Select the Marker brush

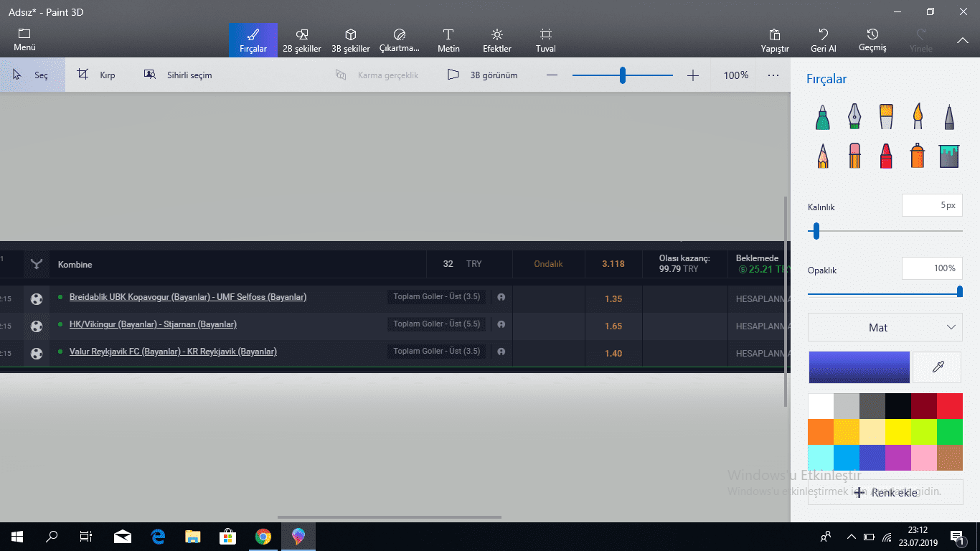(823, 117)
